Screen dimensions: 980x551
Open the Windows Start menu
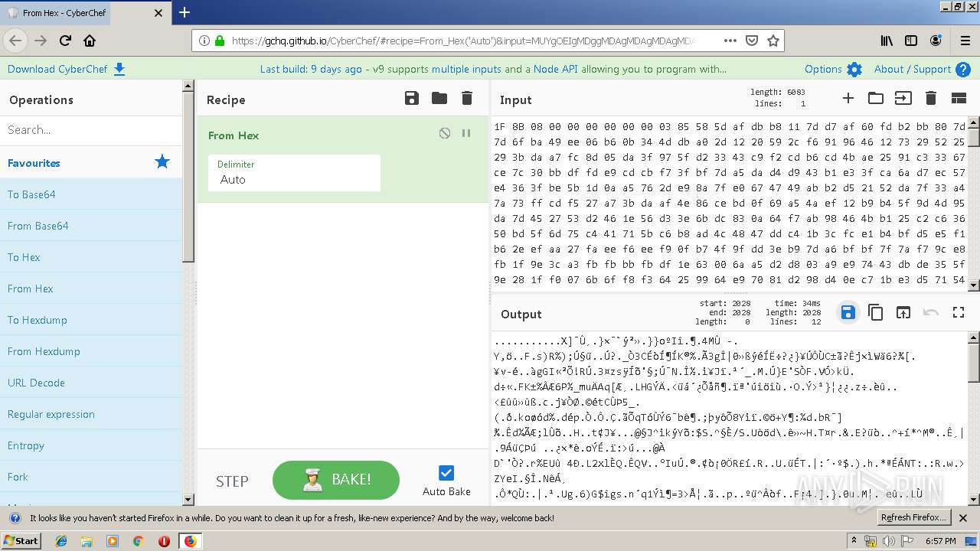pyautogui.click(x=21, y=540)
